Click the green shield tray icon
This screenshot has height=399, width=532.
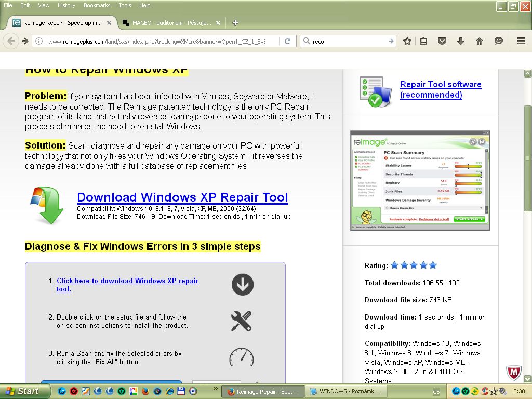[465, 391]
